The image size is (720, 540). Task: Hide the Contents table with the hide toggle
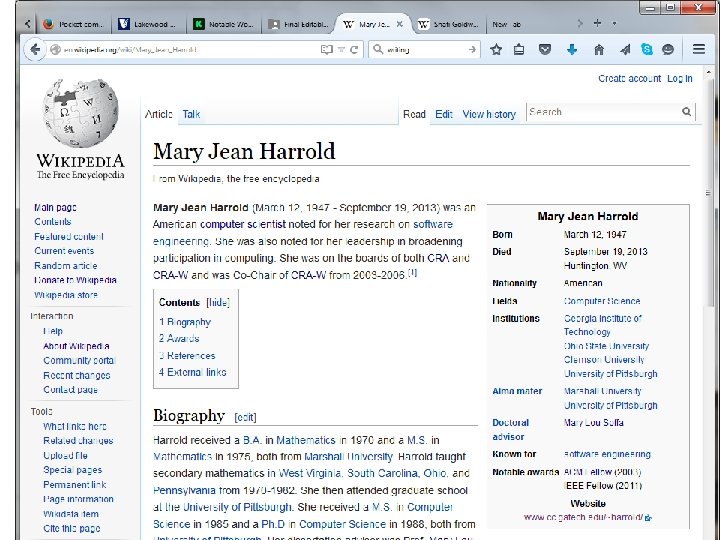point(218,303)
